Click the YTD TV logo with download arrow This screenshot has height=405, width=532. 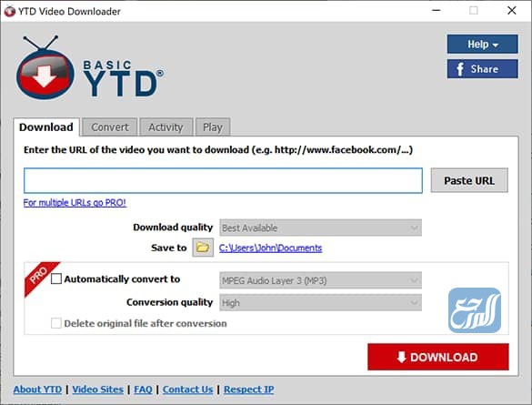[x=45, y=68]
